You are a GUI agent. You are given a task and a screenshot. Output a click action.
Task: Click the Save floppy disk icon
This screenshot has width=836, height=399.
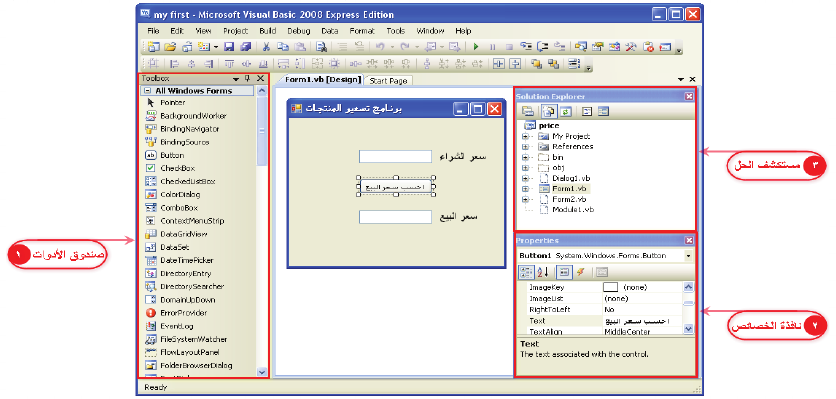[229, 47]
